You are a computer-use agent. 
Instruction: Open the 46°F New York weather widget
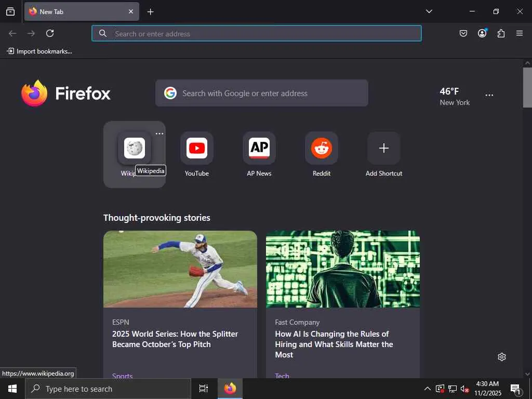click(455, 96)
